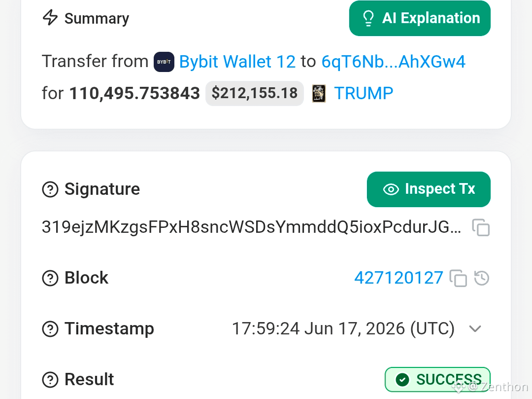This screenshot has width=532, height=399.
Task: Open recipient address 6qT6Nb...AhXGw4
Action: 393,62
